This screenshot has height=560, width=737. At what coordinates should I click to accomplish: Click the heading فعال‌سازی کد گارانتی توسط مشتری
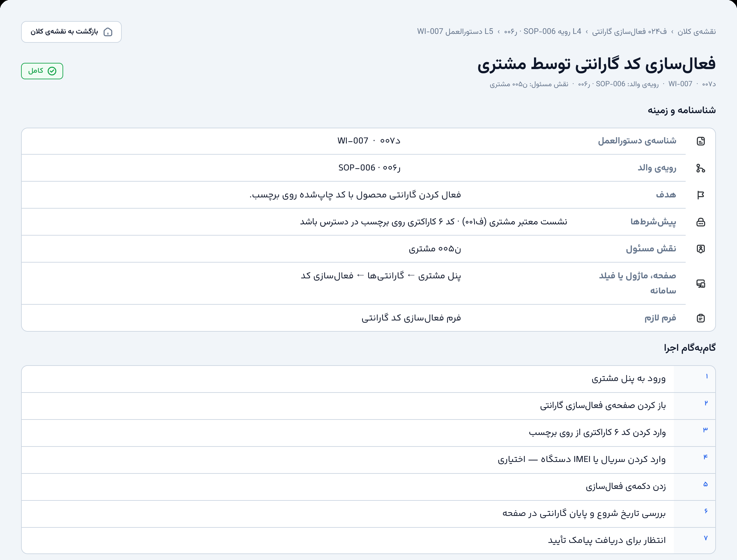[597, 64]
